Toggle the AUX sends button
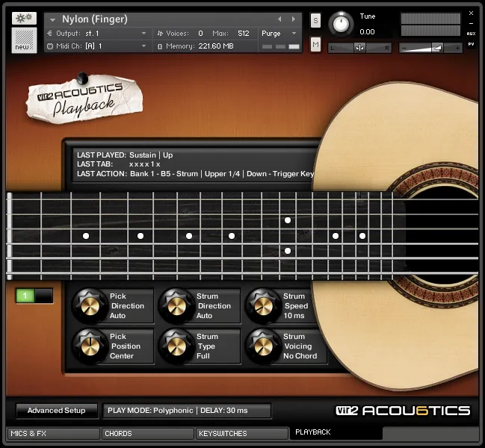 coord(471,34)
